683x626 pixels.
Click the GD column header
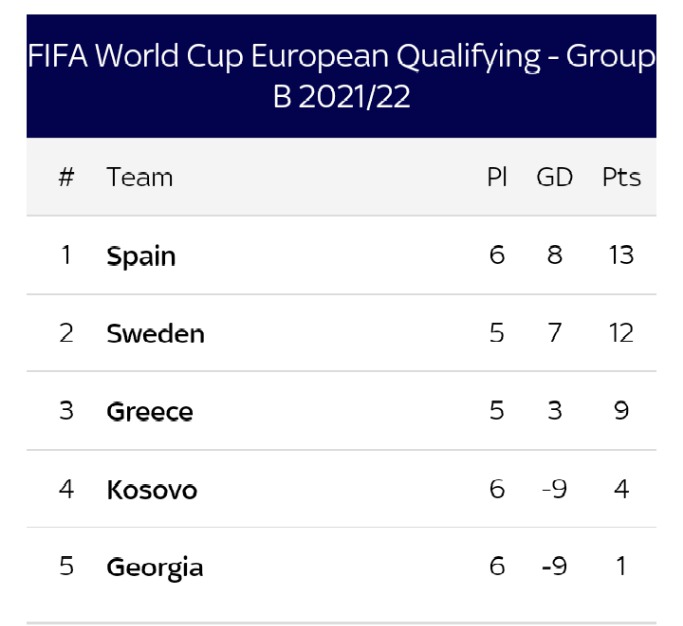[x=555, y=177]
